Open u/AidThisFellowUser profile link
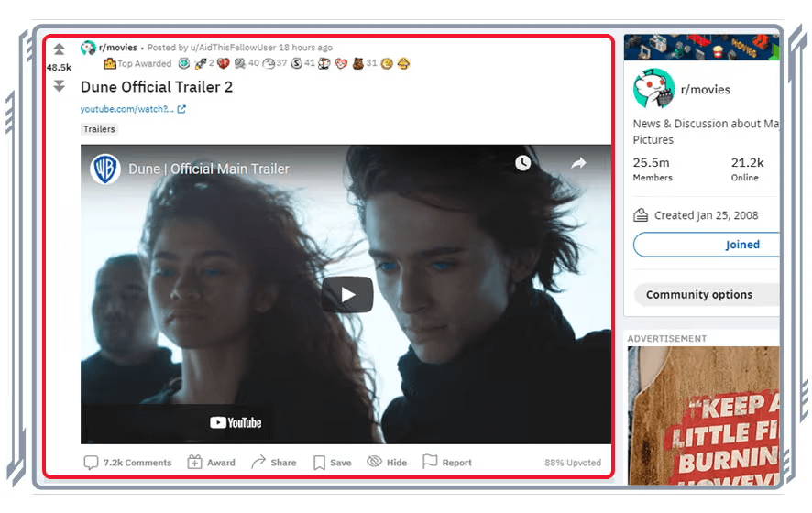The width and height of the screenshot is (812, 513). [233, 48]
